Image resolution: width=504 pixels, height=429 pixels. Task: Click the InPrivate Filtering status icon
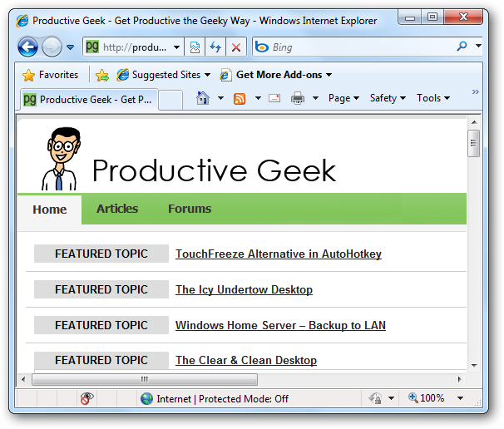pos(86,398)
